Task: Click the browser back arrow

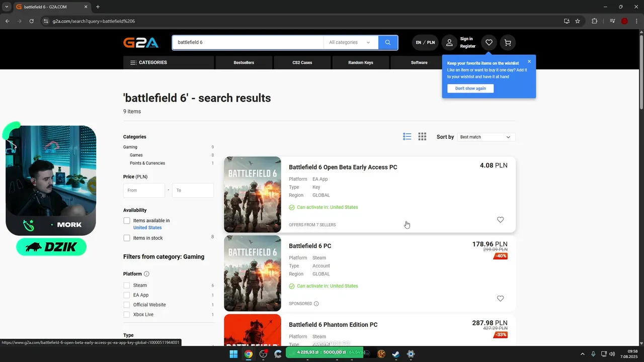Action: [7, 21]
